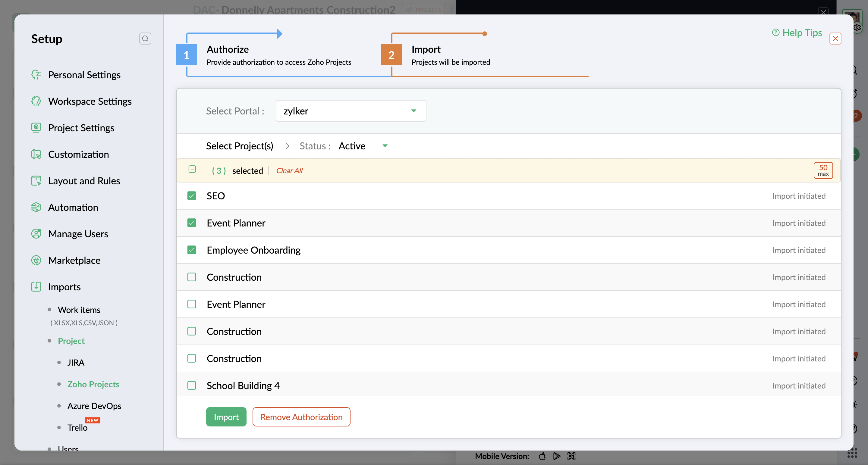Click the Layout and Rules icon

click(36, 181)
